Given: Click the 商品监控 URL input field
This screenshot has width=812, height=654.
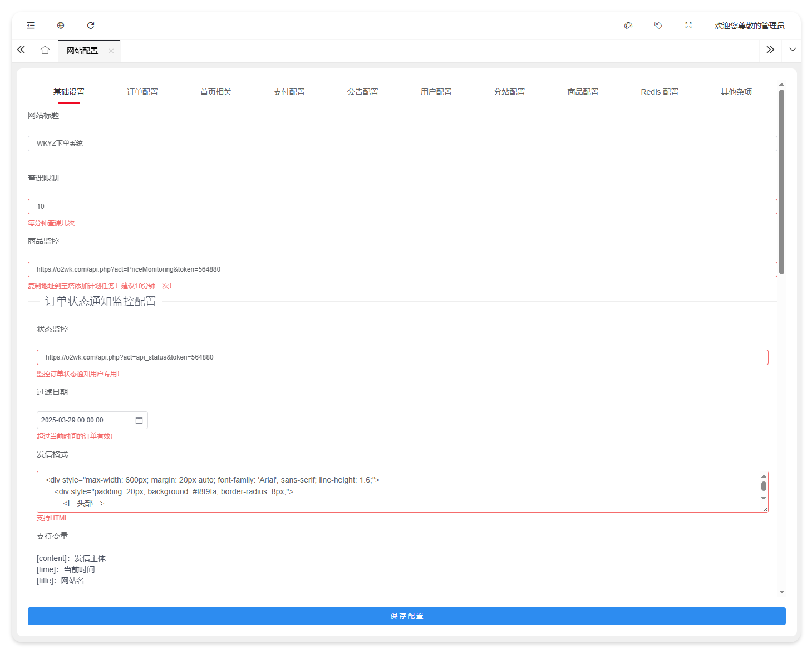Looking at the screenshot, I should [402, 269].
